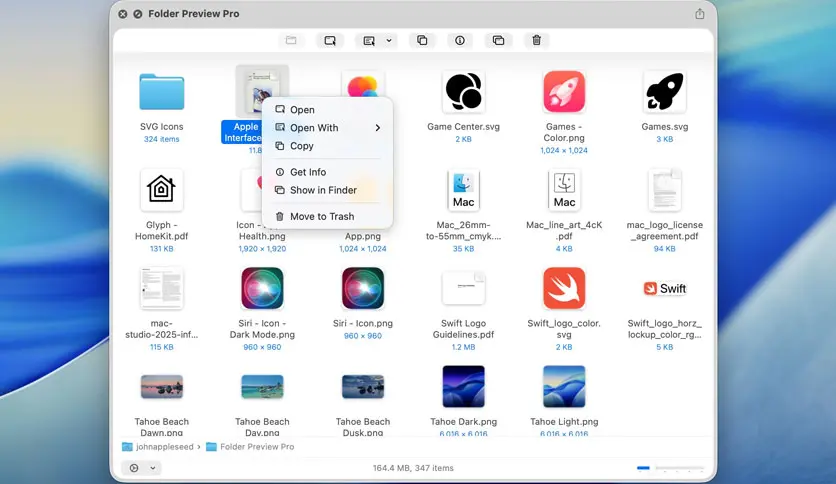Choose Open With in context menu
Viewport: 836px width, 484px height.
[x=327, y=128]
